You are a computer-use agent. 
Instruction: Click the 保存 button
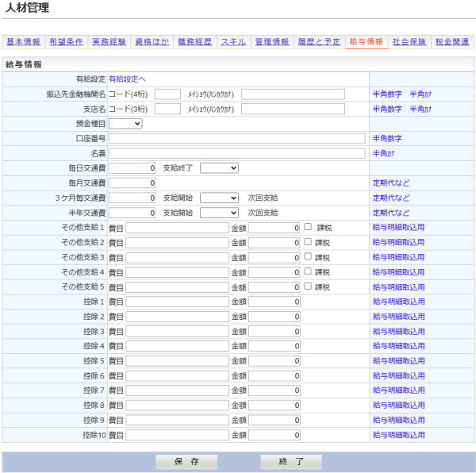(x=186, y=461)
